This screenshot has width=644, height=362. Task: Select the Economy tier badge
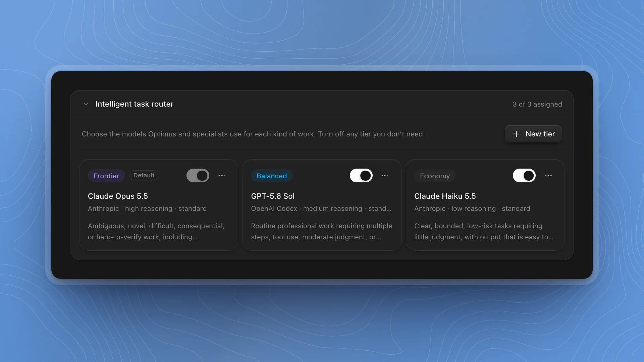tap(435, 176)
